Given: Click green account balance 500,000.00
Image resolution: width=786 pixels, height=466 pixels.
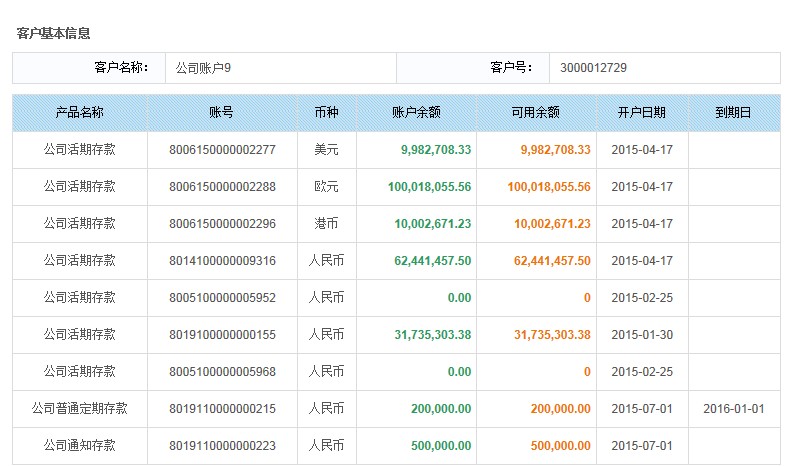Looking at the screenshot, I should click(x=441, y=446).
